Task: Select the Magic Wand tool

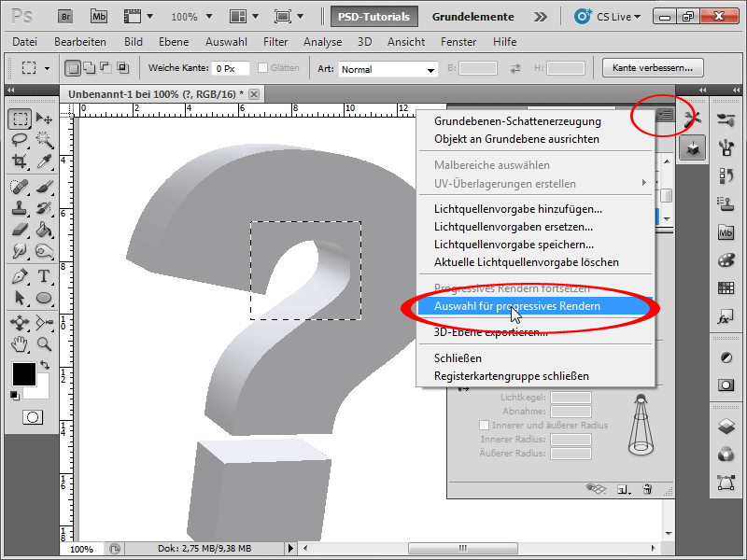Action: (44, 140)
